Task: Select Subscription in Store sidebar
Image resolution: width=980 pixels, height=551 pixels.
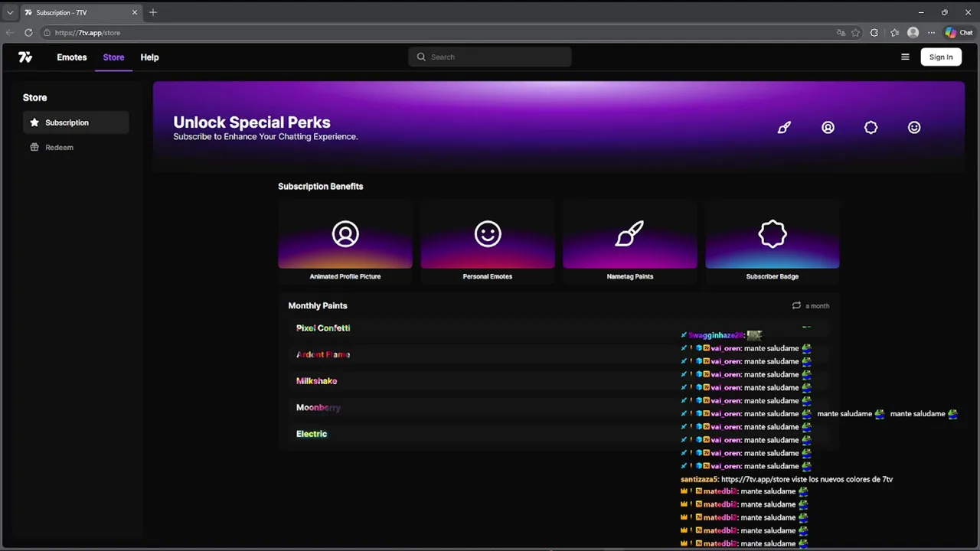Action: (x=76, y=122)
